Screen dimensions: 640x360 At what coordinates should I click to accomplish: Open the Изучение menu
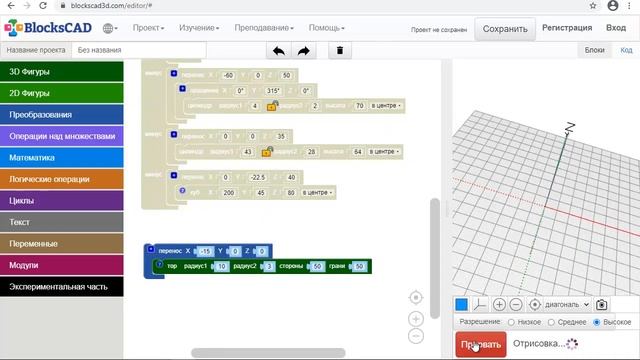click(x=199, y=28)
